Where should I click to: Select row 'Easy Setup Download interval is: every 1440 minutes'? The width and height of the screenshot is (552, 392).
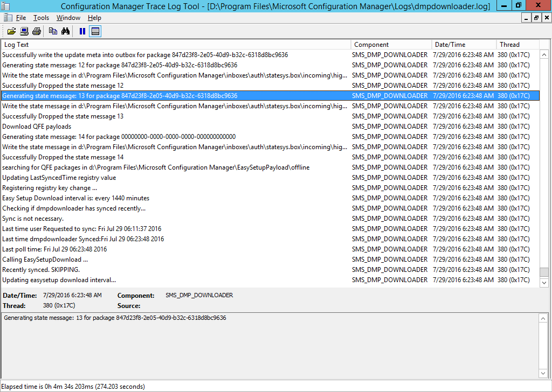270,198
